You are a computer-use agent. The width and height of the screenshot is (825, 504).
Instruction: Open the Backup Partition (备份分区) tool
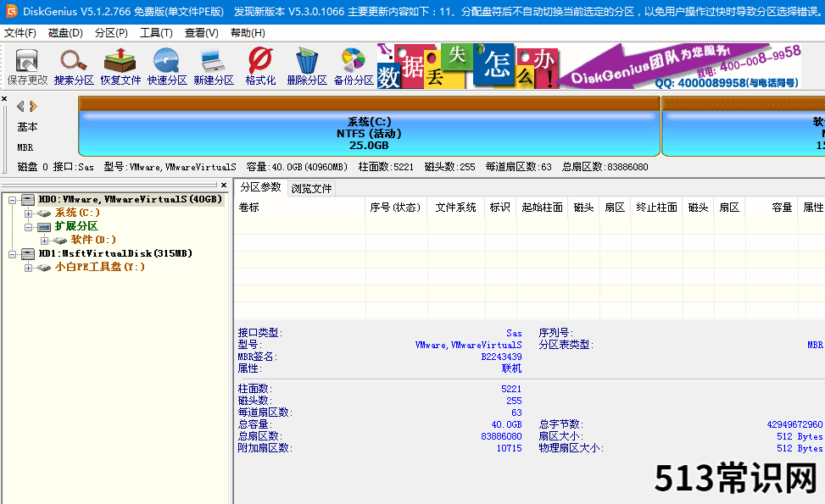(354, 67)
